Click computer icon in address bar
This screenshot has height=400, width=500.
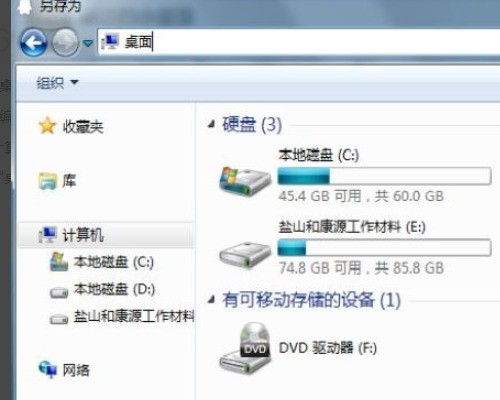[110, 42]
